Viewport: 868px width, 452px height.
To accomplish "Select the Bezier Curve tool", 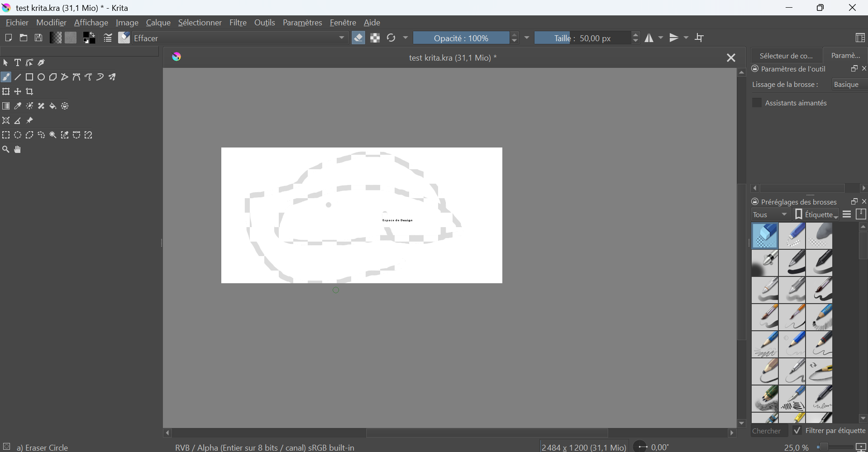I will click(77, 77).
